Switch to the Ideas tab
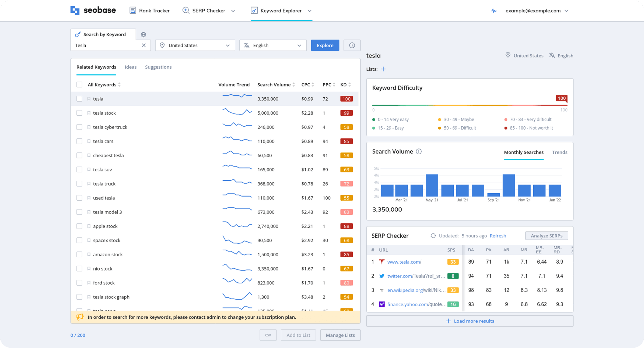644x348 pixels. 131,67
